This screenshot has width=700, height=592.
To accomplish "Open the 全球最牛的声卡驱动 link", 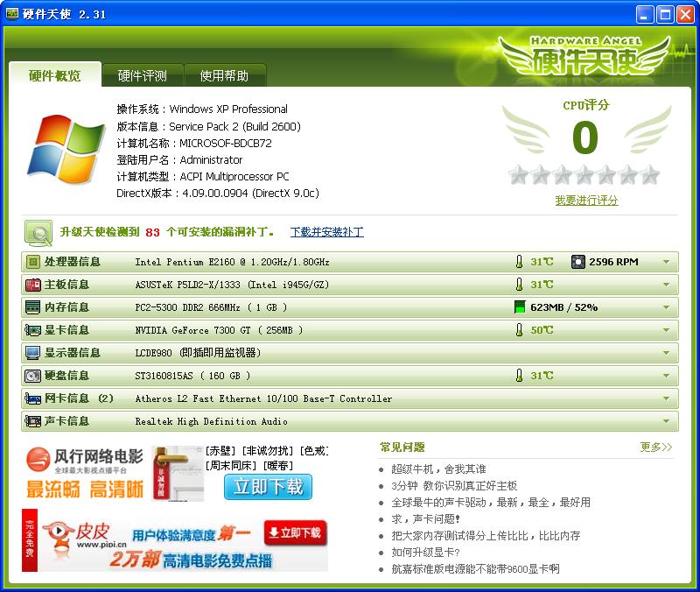I will tap(491, 502).
